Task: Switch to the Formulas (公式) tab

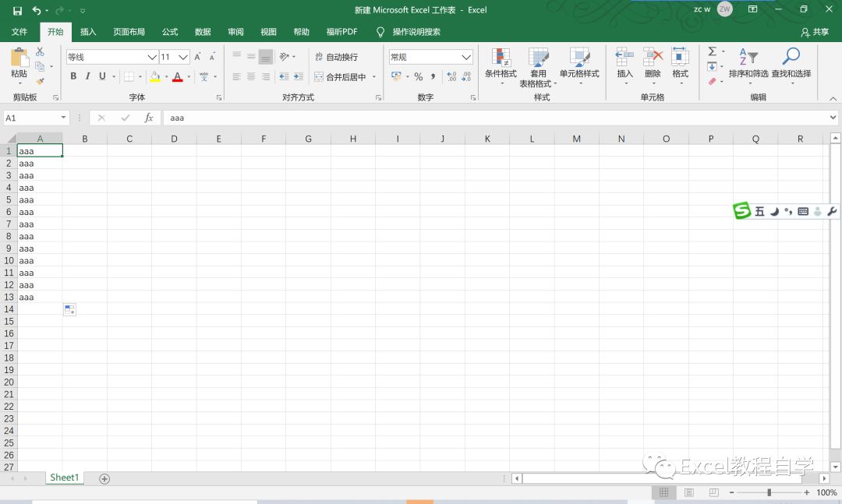Action: tap(170, 32)
